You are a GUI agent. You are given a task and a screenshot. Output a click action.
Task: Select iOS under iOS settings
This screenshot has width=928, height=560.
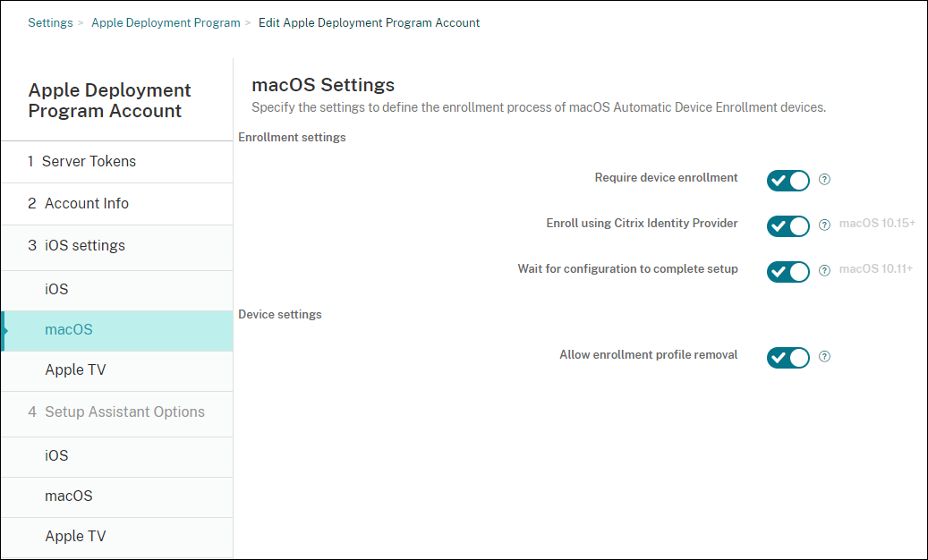(56, 290)
